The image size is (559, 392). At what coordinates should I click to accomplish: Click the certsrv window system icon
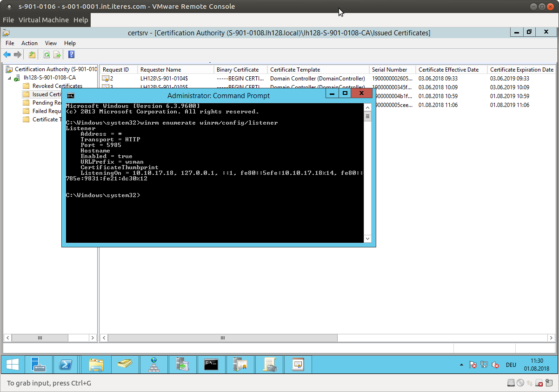(6, 33)
